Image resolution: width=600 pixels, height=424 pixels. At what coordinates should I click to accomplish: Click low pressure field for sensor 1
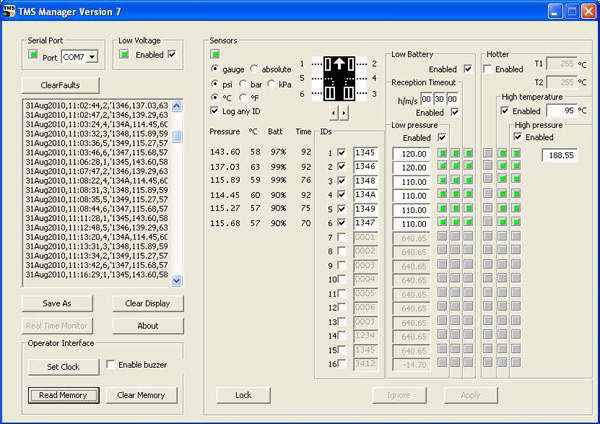[x=411, y=154]
